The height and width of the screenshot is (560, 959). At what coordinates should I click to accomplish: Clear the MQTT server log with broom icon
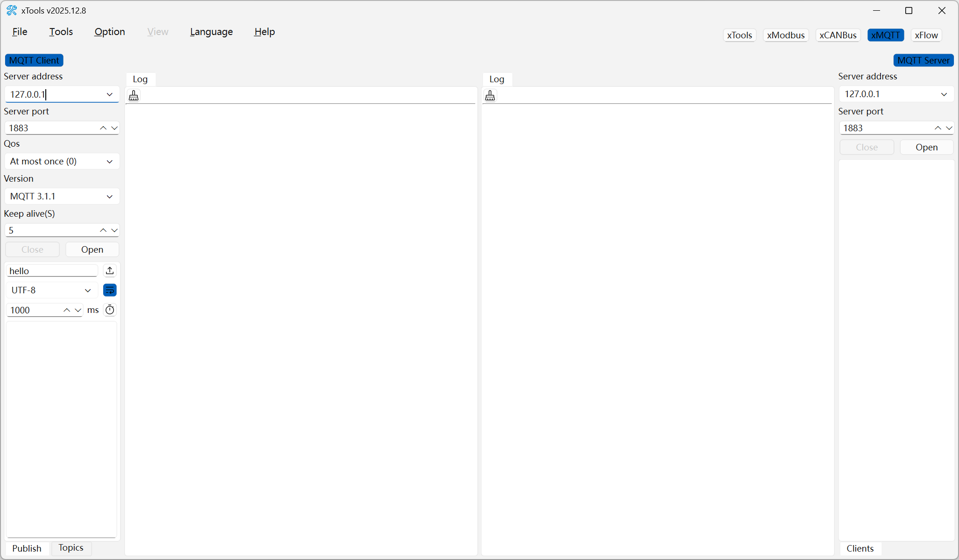490,96
